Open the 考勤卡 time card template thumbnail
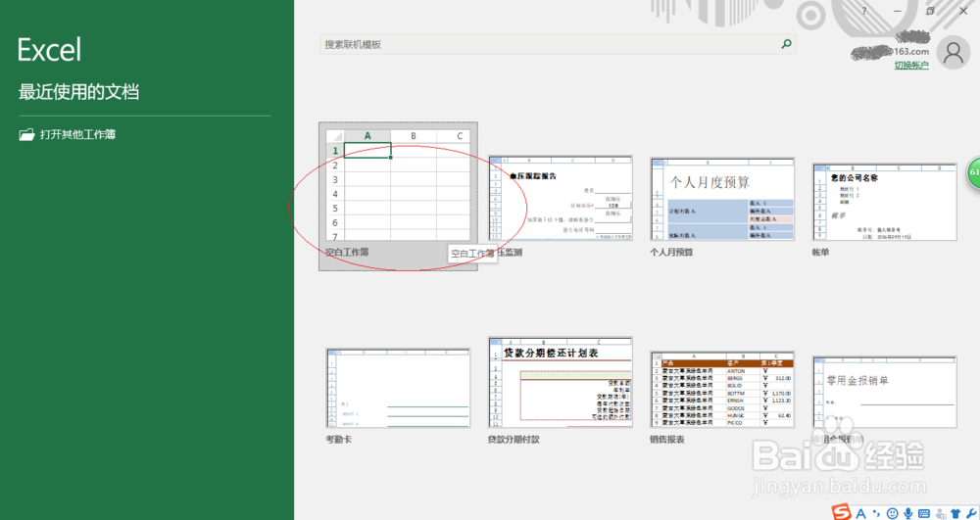 pos(398,388)
